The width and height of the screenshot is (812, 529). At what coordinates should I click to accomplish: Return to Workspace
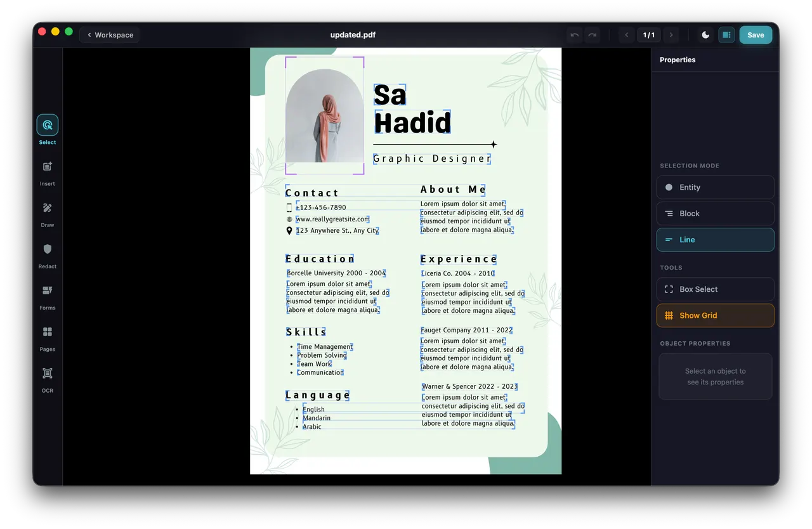click(110, 35)
